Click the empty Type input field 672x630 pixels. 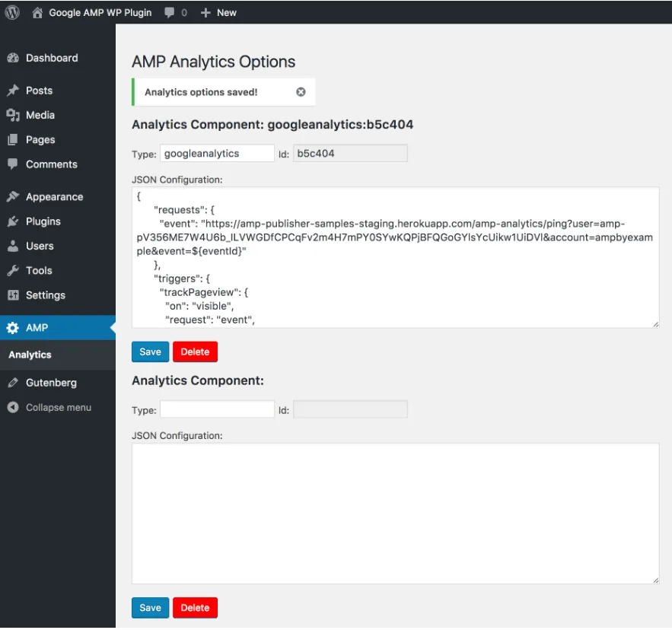tap(218, 409)
